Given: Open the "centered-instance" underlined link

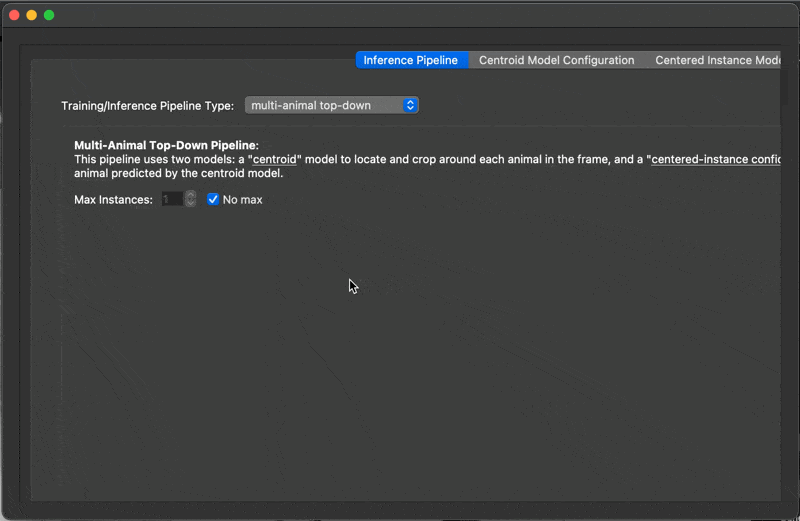Looking at the screenshot, I should 715,159.
